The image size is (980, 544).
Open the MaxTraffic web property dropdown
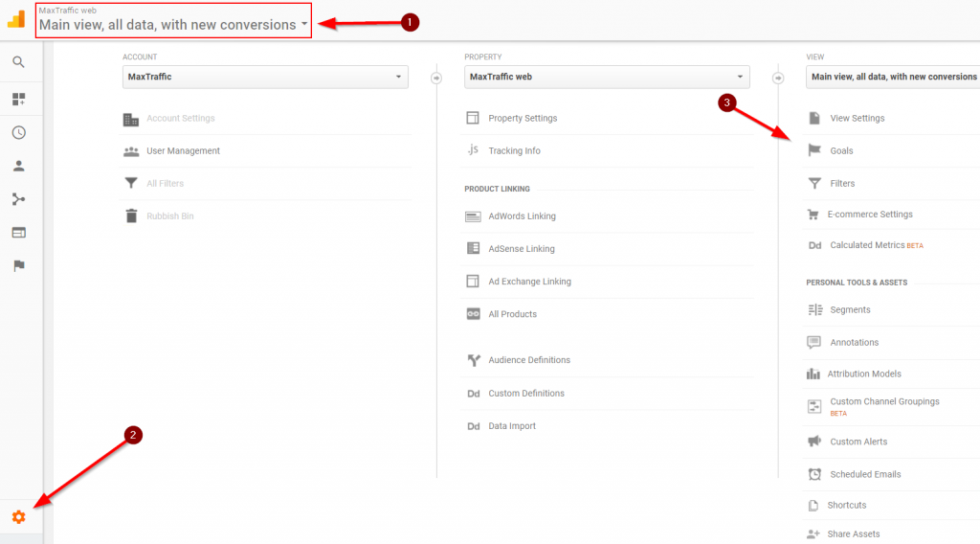[607, 77]
